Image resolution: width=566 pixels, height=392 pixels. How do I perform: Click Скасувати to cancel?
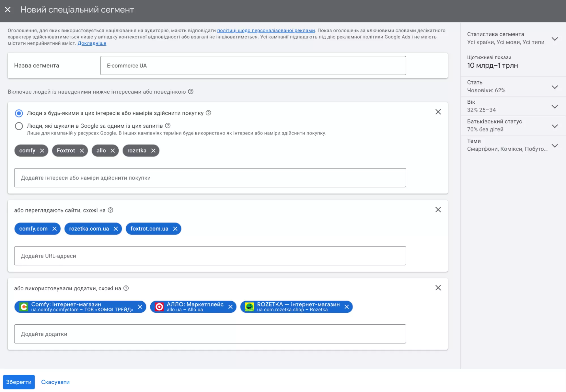click(x=55, y=382)
